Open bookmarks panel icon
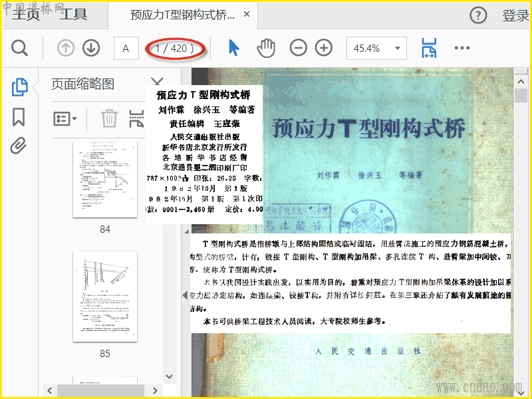This screenshot has width=532, height=399. (19, 117)
